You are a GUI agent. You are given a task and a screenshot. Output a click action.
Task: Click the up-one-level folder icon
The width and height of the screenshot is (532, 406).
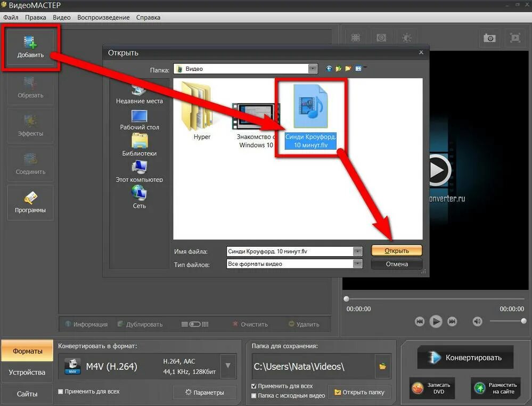[338, 69]
